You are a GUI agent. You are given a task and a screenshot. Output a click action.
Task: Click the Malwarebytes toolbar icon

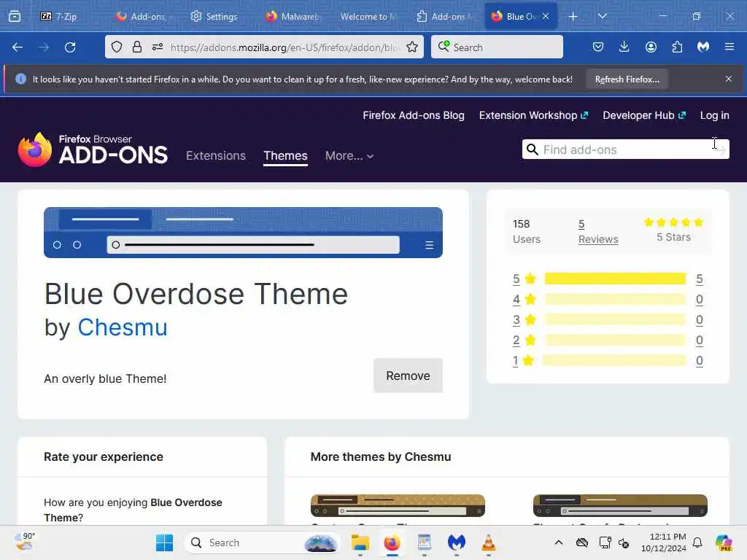coord(703,47)
